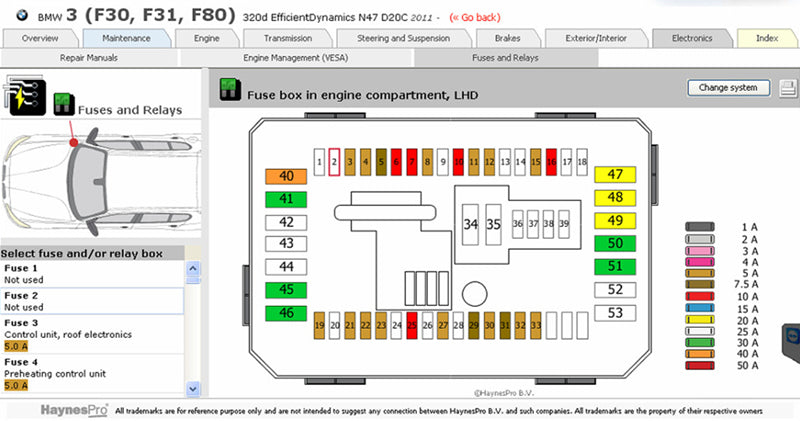Open the Electronics tab
The width and height of the screenshot is (800, 421).
click(x=692, y=38)
